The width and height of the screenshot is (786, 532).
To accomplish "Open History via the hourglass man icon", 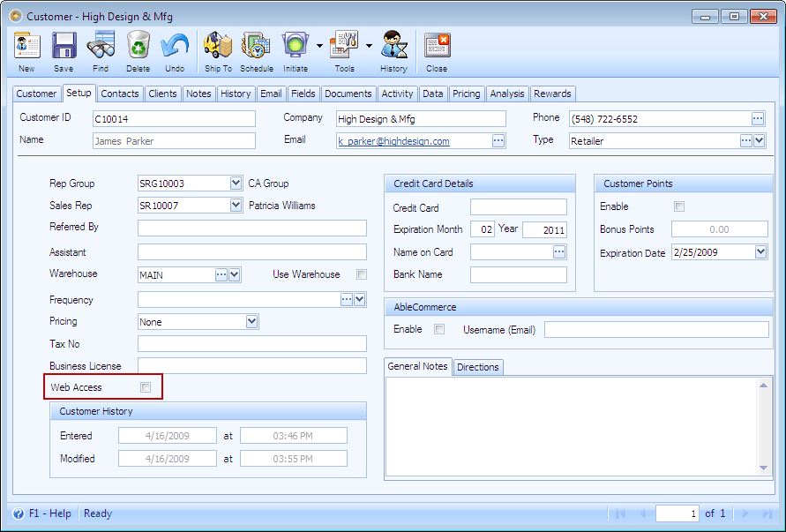I will coord(393,46).
